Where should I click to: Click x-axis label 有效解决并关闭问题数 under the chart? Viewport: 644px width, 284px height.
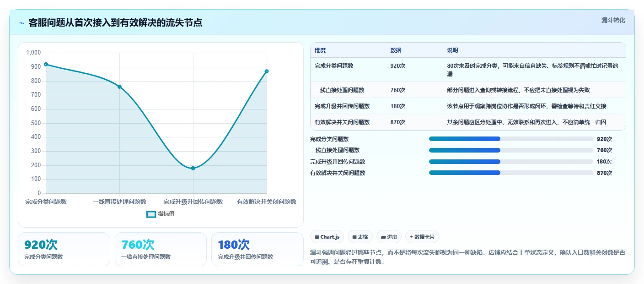[267, 202]
